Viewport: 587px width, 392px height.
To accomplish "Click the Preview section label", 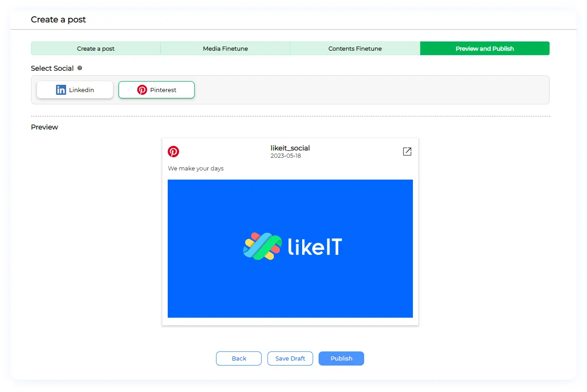I will 44,127.
